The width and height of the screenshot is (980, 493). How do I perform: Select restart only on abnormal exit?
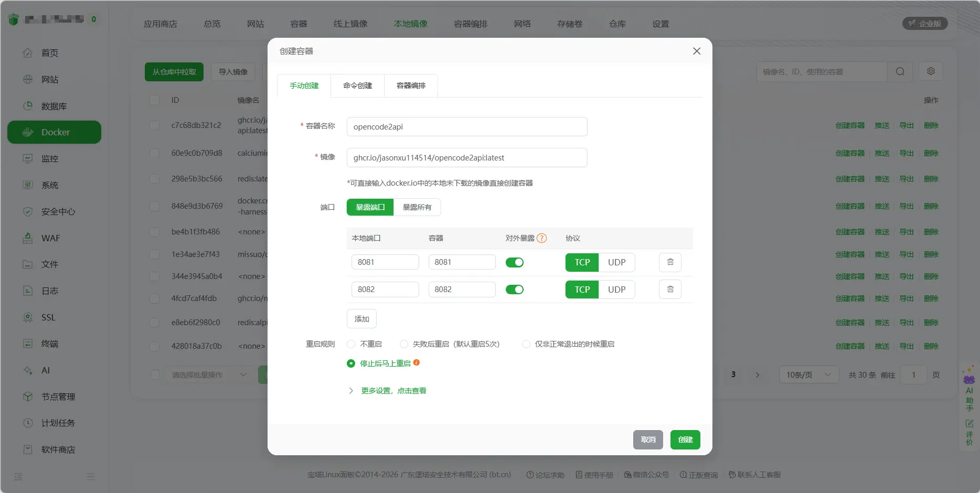[x=526, y=344]
